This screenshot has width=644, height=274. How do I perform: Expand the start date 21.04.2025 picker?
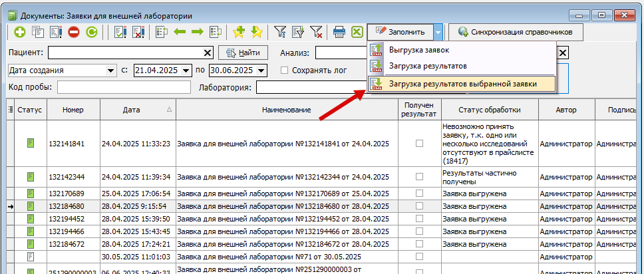[186, 70]
